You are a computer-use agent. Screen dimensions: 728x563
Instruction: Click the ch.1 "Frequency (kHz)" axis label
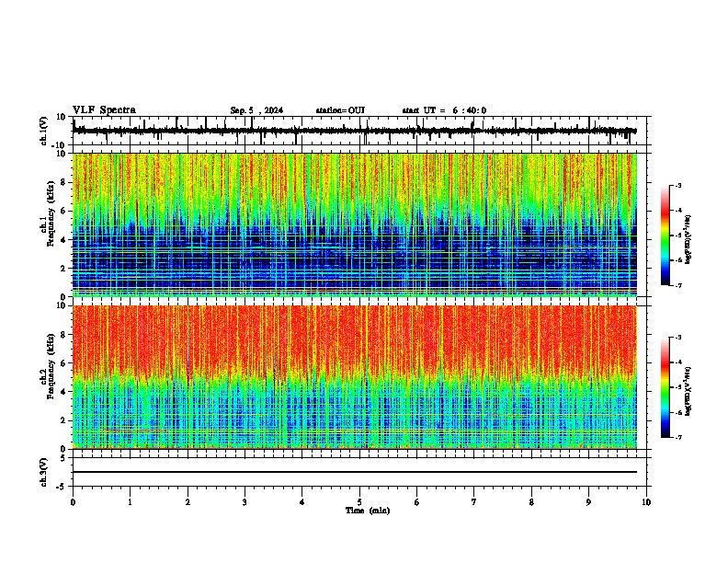(x=51, y=214)
